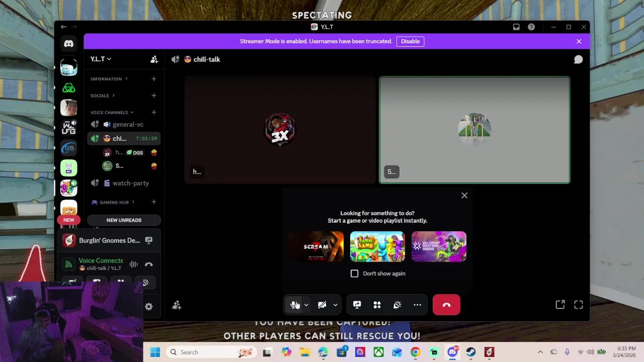Join the general-vc voice channel

[x=124, y=124]
